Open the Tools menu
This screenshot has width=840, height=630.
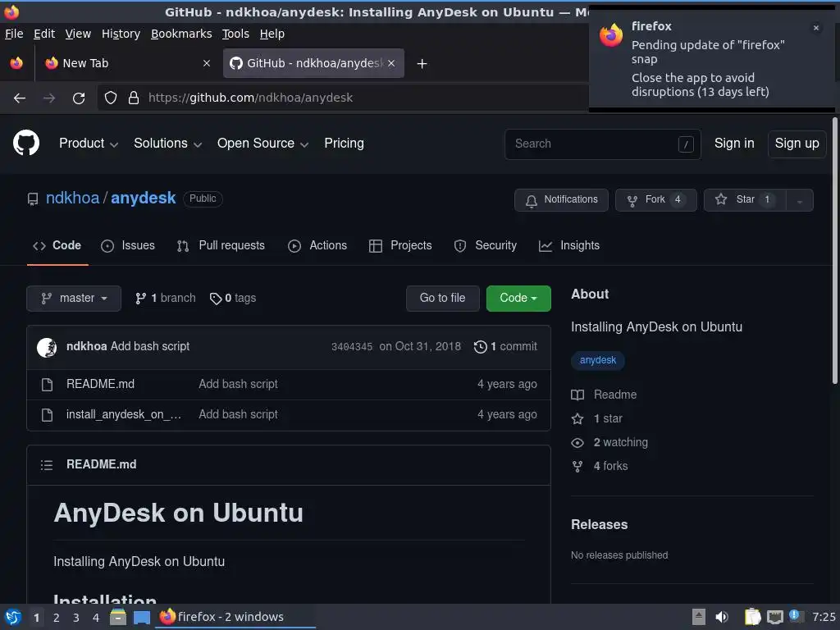[x=235, y=34]
